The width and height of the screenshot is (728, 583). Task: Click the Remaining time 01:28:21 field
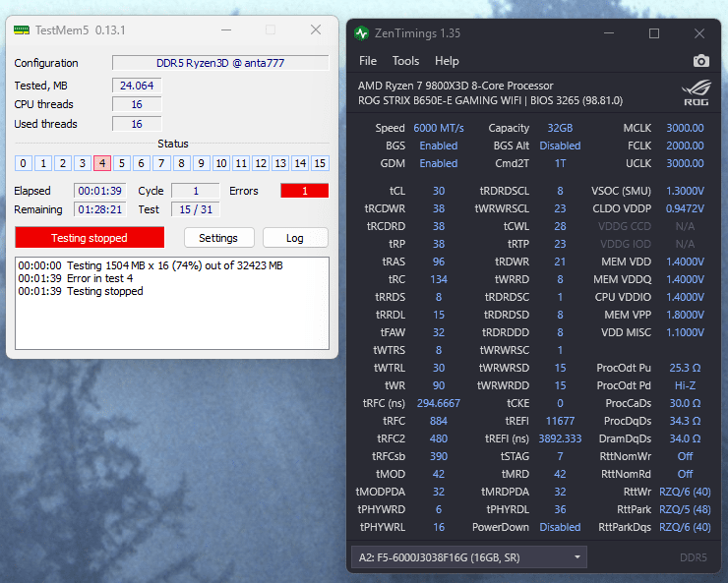click(99, 209)
